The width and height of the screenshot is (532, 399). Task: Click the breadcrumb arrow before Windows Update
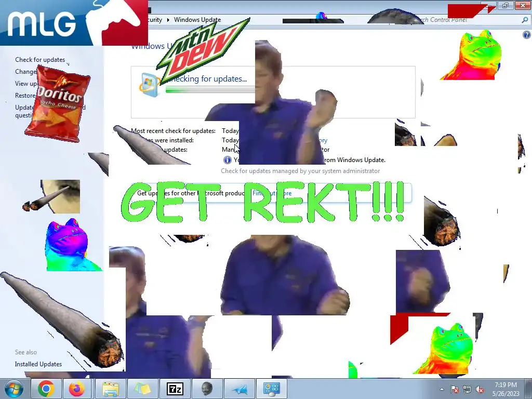pos(168,20)
